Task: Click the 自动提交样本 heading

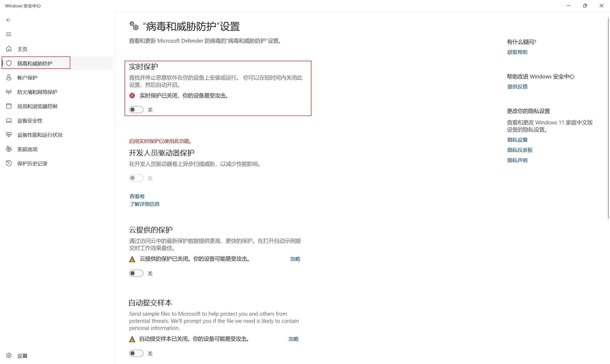Action: (x=150, y=303)
